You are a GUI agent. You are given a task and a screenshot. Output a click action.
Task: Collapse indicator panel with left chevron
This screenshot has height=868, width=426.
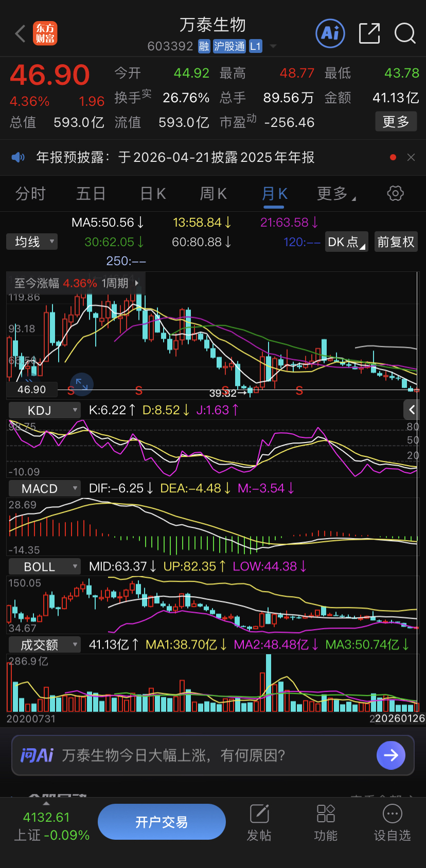412,410
